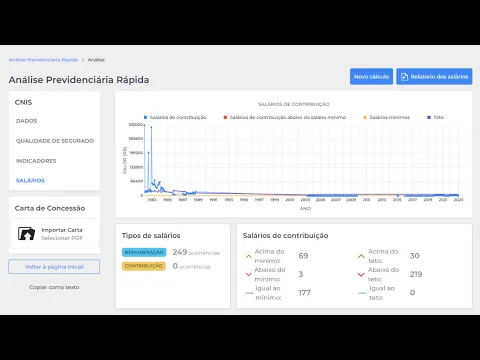The height and width of the screenshot is (360, 480).
Task: Toggle the Salários mínimos legend entry
Action: click(x=386, y=117)
